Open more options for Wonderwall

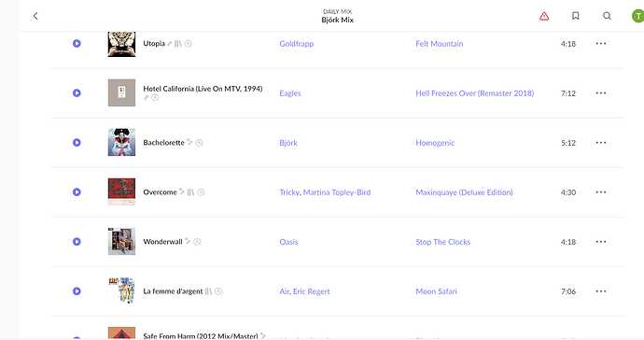coord(601,242)
